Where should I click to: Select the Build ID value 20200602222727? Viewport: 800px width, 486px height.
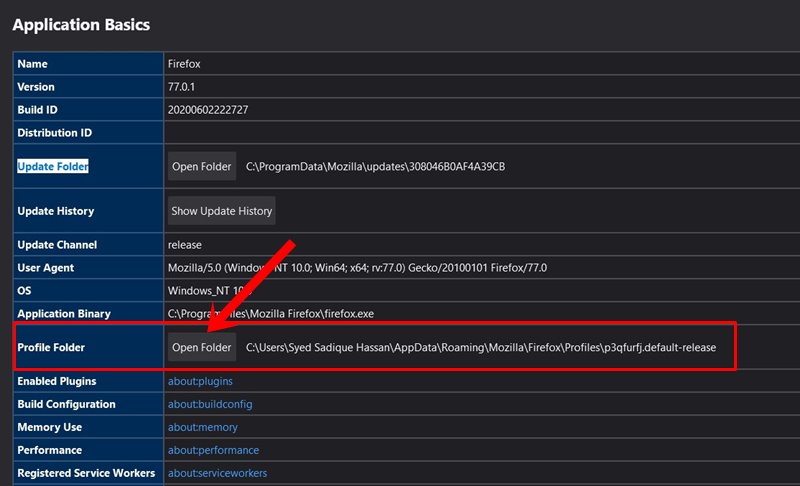pos(208,110)
